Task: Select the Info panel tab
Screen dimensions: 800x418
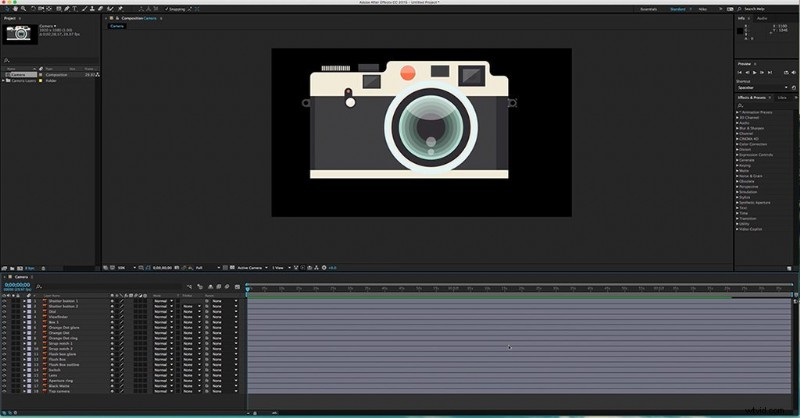Action: (x=741, y=18)
